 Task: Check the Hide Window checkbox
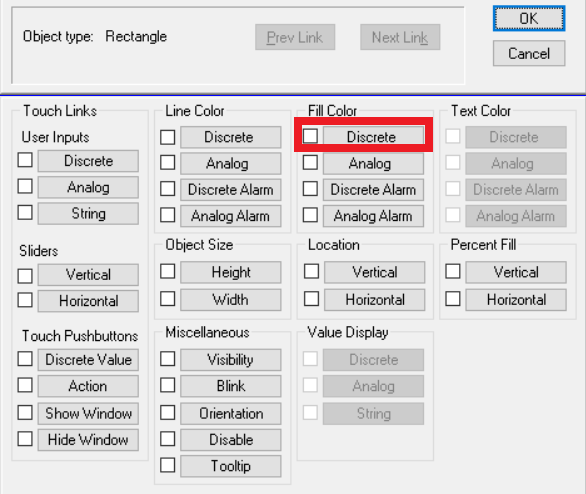[x=25, y=439]
